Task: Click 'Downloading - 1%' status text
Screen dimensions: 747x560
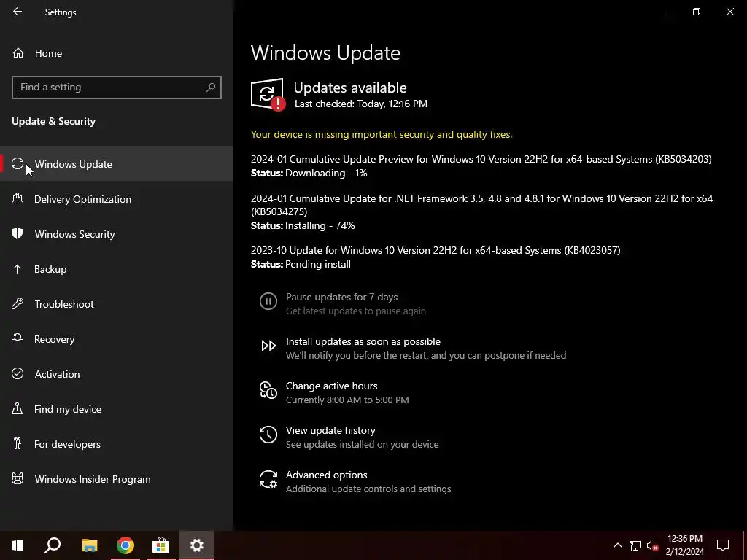Action: pos(326,173)
